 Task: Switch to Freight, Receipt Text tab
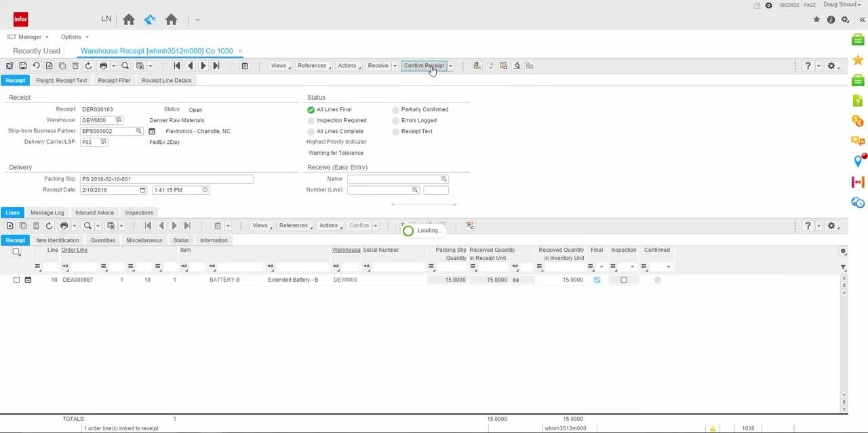pos(61,80)
